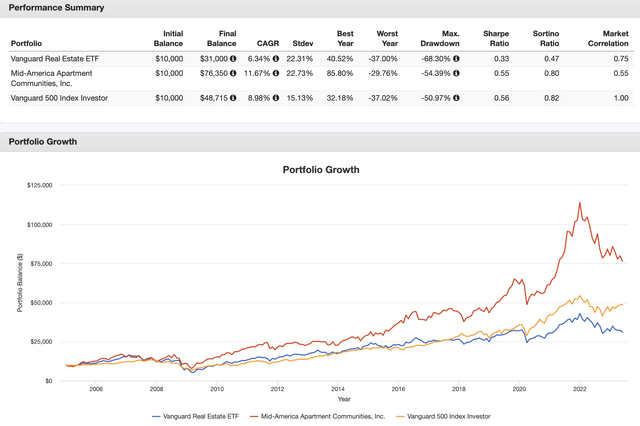The width and height of the screenshot is (640, 426).
Task: Click the CAGR column header
Action: point(268,43)
